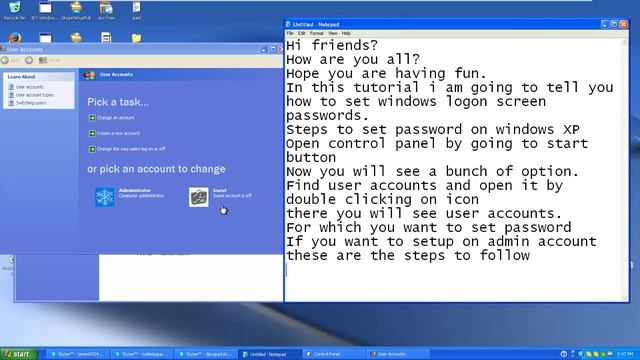
Task: Click the Forward arrow in User Accounts
Action: point(29,60)
